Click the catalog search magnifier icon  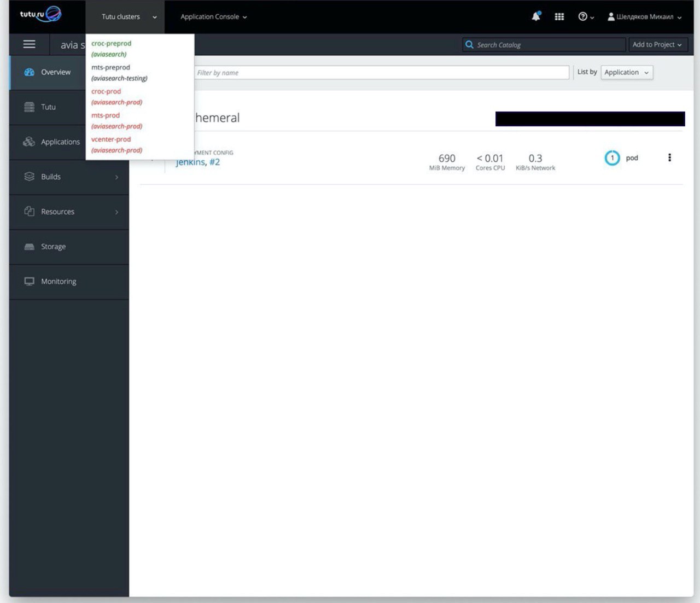point(469,45)
